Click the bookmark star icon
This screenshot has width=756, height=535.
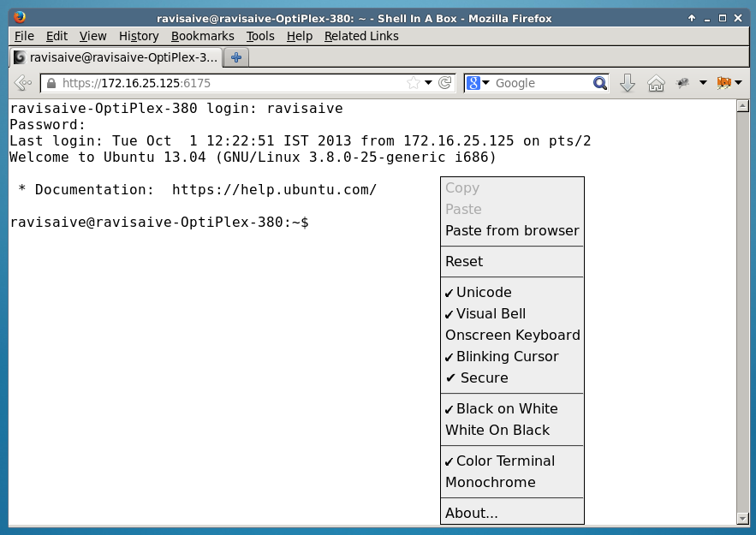click(413, 84)
